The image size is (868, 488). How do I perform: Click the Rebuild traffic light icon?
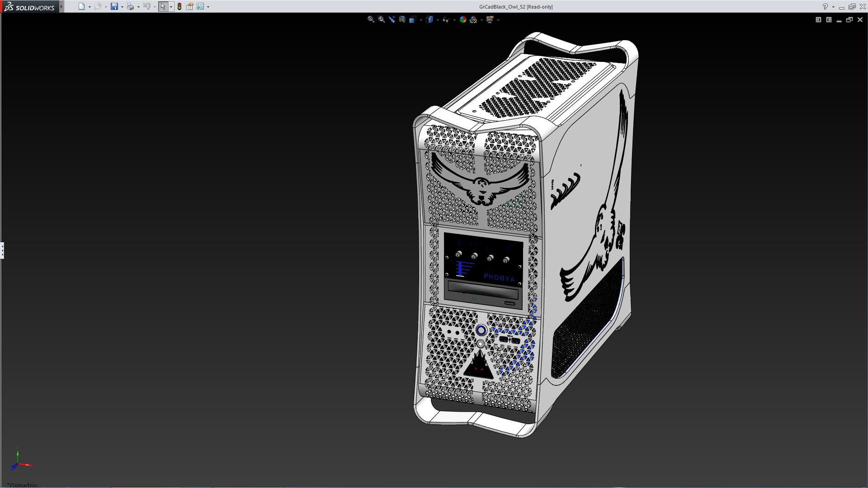(x=179, y=6)
